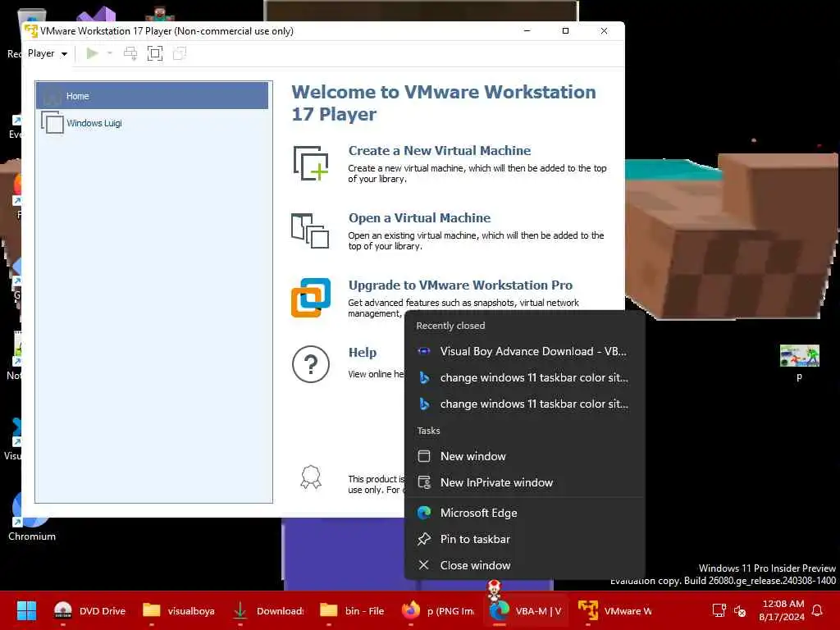Screen dimensions: 840x630
Task: Choose New window in Edge jump list
Action: pos(524,456)
